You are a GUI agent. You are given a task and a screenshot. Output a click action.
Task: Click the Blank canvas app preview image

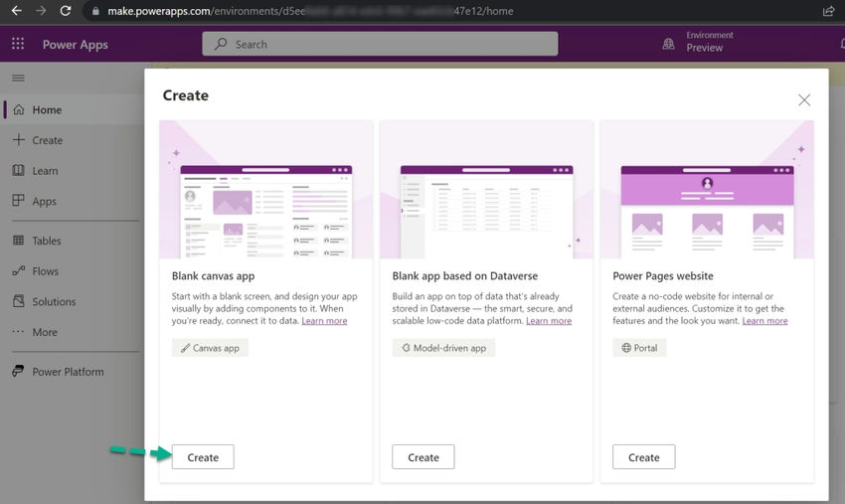(266, 190)
